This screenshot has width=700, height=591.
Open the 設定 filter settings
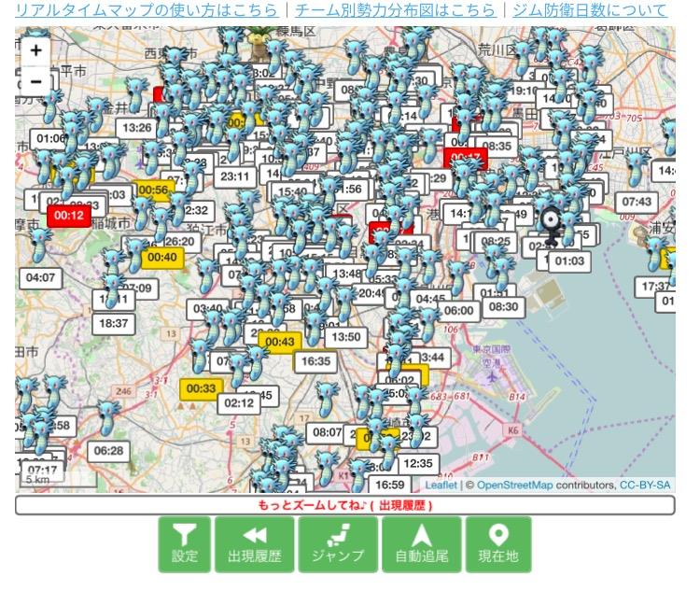pos(185,544)
